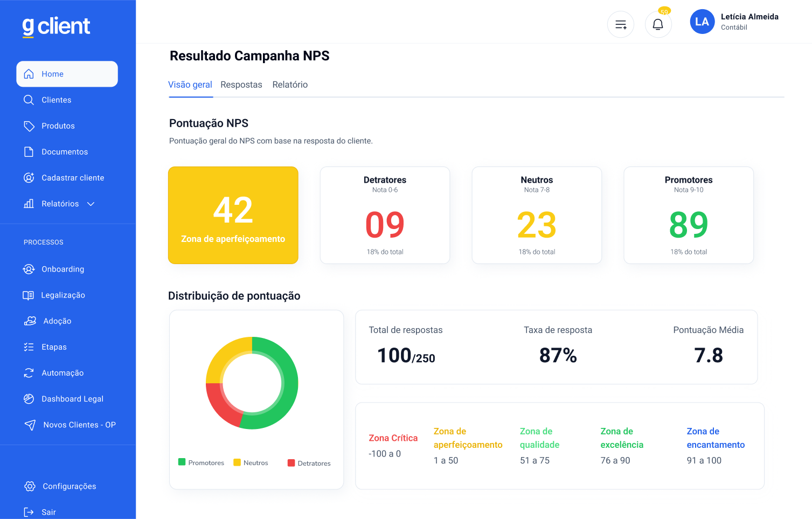Screen dimensions: 812x519
Task: Click the Onboarding lifebuoy icon
Action: [29, 269]
